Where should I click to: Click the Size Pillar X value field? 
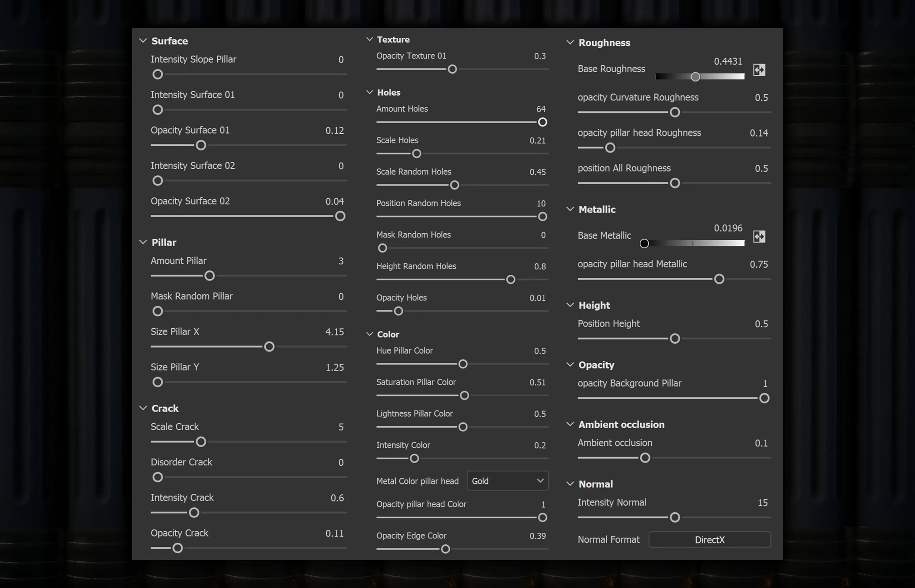click(334, 332)
